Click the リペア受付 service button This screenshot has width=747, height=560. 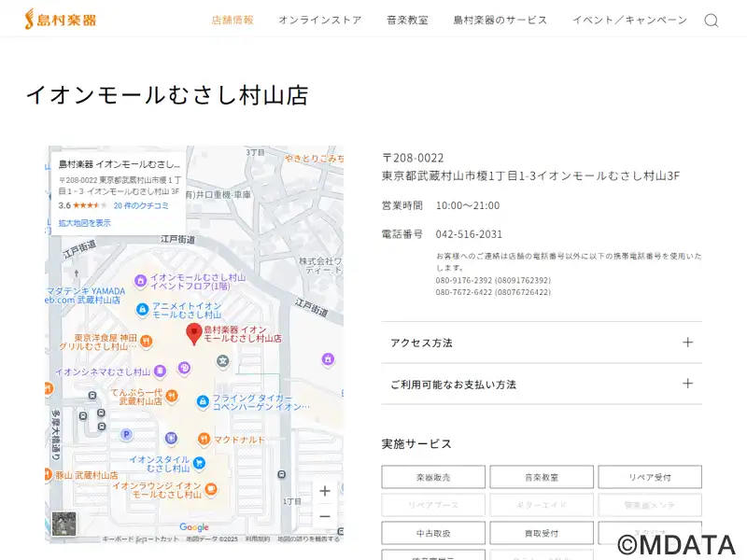[650, 477]
